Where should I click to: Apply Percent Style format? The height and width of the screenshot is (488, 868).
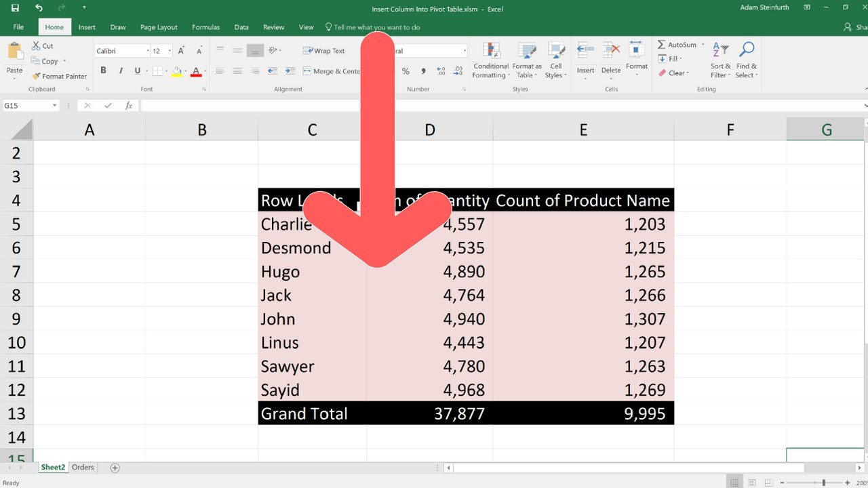pyautogui.click(x=406, y=71)
